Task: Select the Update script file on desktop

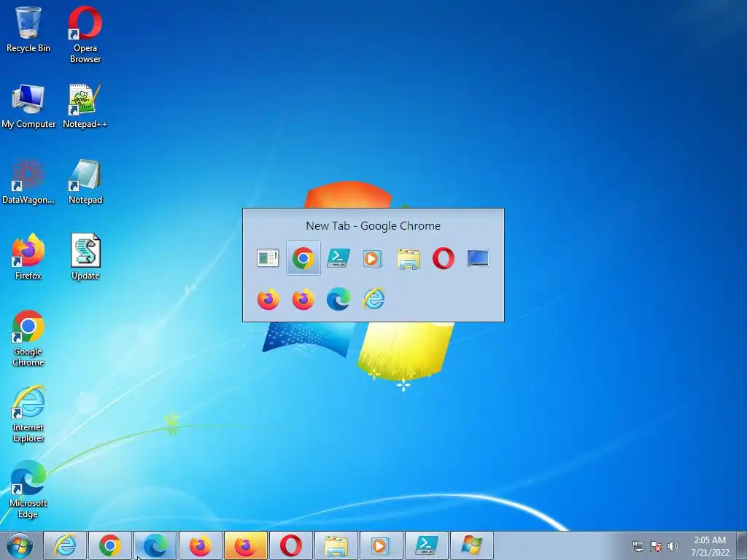Action: pyautogui.click(x=85, y=257)
